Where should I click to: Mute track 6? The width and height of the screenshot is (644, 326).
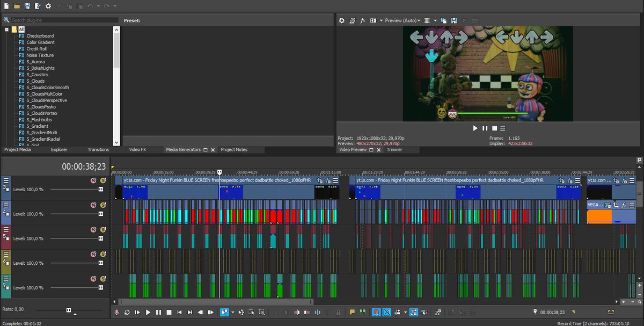(x=93, y=255)
